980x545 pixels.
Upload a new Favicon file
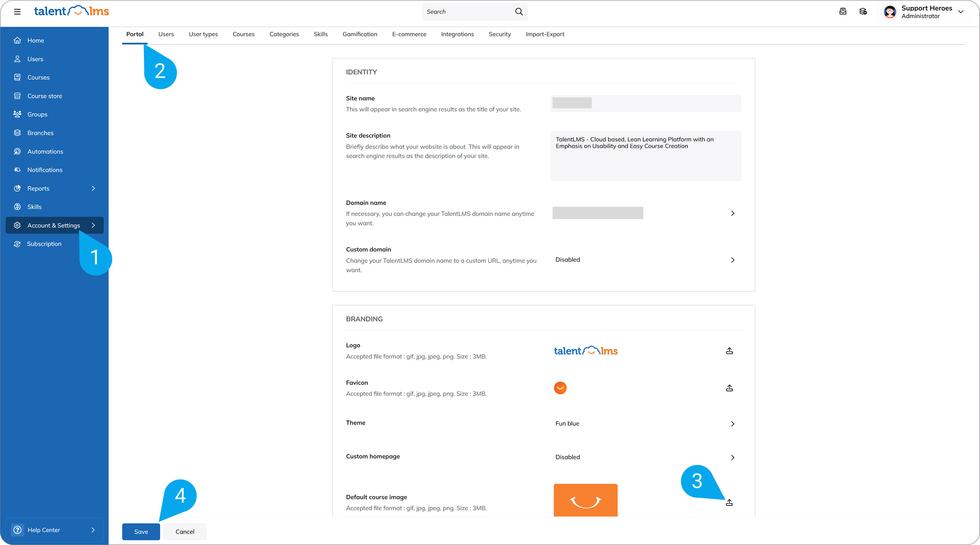[729, 388]
